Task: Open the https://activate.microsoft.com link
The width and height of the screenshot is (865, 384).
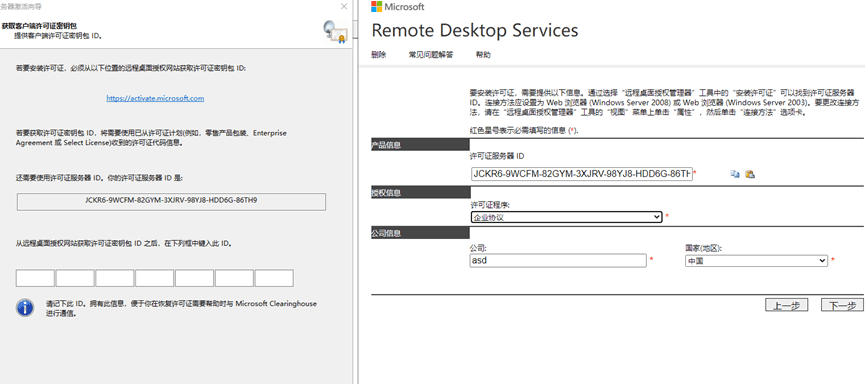Action: pos(156,98)
